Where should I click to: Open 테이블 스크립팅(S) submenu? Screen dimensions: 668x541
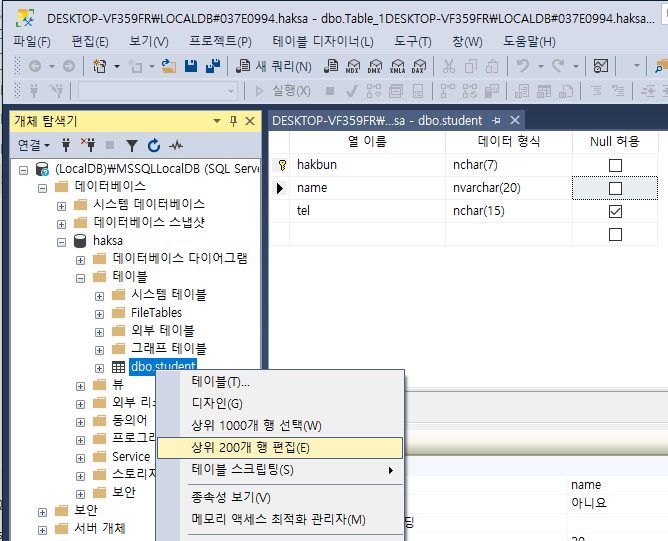tap(280, 470)
